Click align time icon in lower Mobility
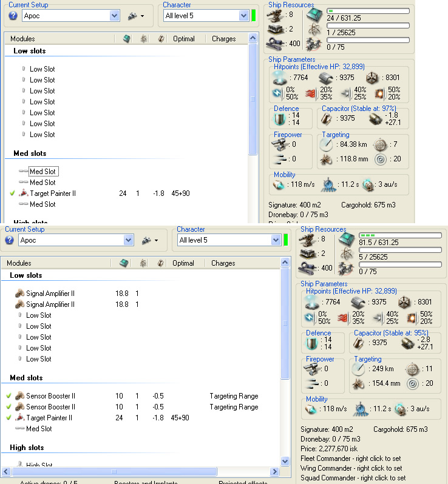 tap(360, 409)
